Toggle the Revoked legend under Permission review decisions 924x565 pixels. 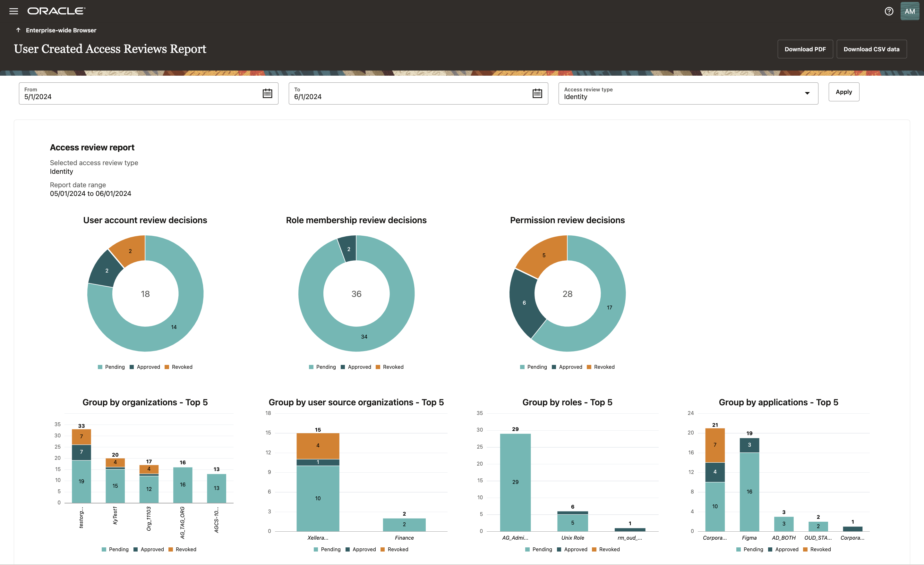point(601,367)
